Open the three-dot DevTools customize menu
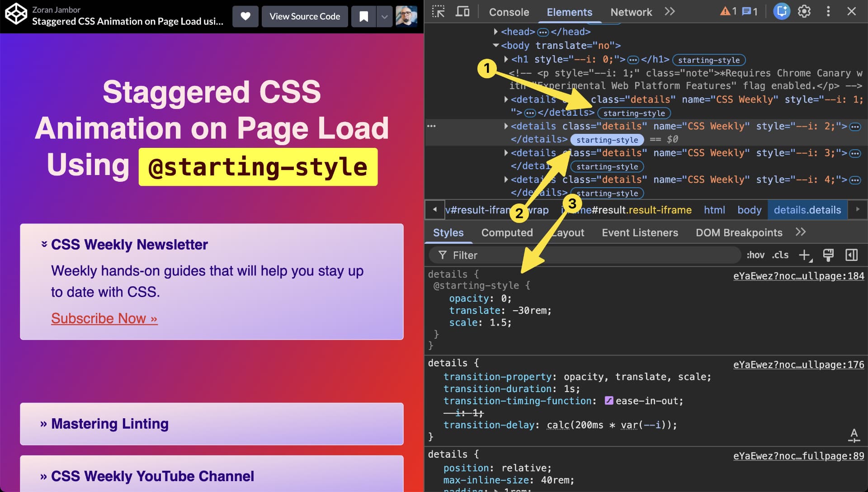This screenshot has height=492, width=868. coord(828,11)
